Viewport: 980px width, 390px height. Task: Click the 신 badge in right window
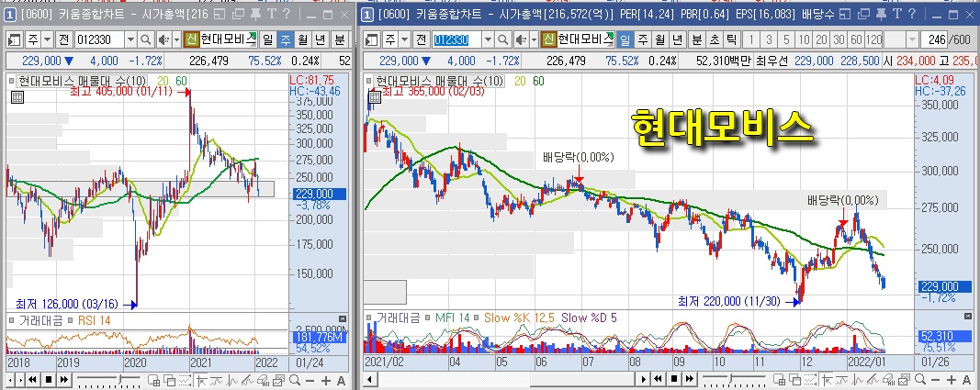548,40
